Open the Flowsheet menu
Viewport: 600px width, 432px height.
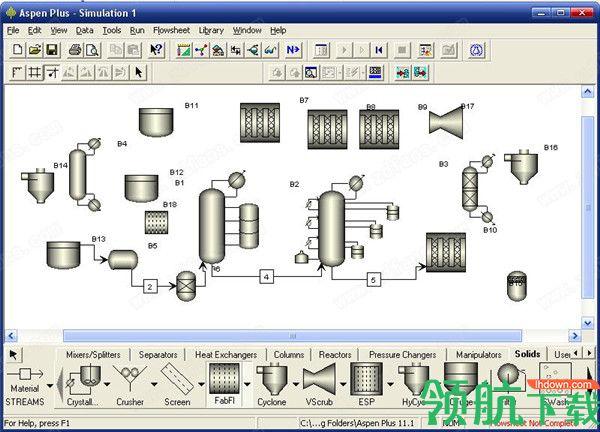[171, 30]
